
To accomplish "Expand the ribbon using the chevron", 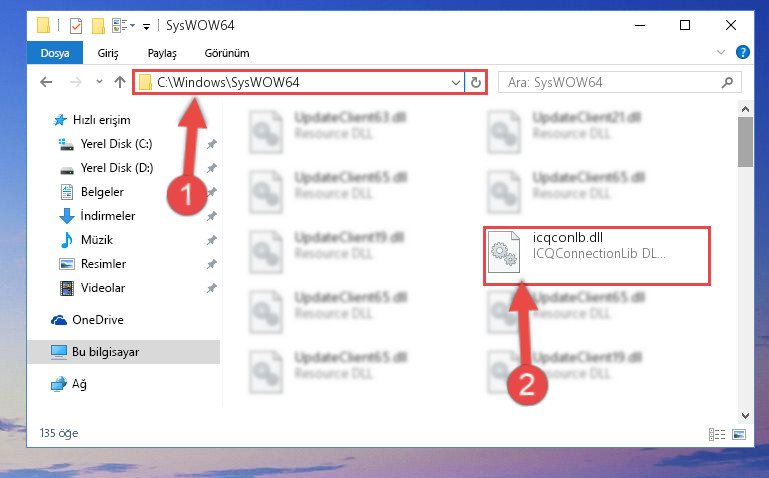I will (x=720, y=52).
